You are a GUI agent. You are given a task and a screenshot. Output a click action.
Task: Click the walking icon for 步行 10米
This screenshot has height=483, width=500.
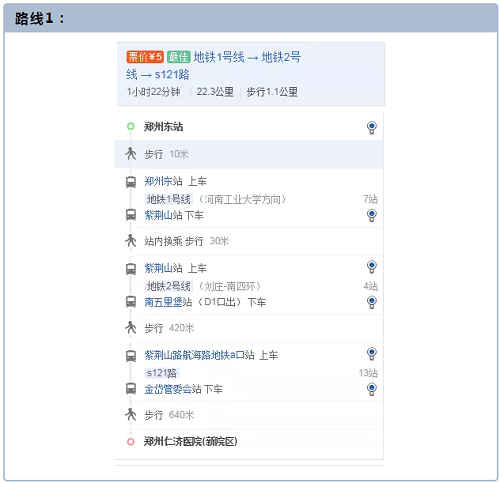click(131, 154)
